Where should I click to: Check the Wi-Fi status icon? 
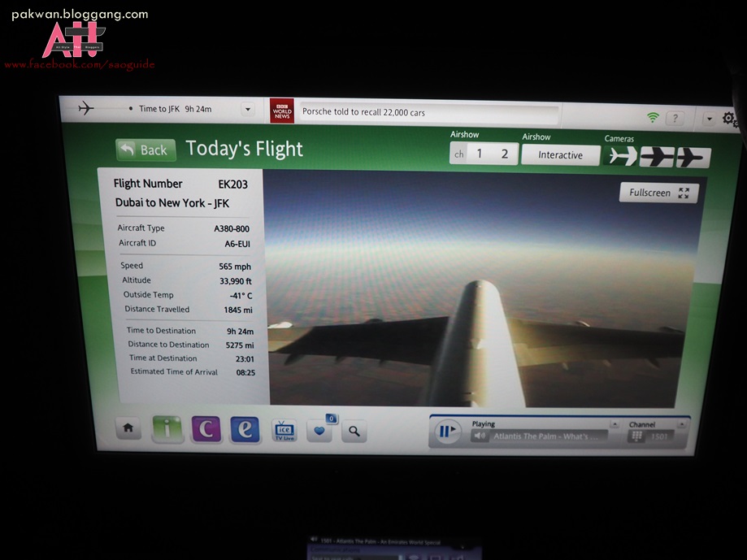click(x=653, y=117)
